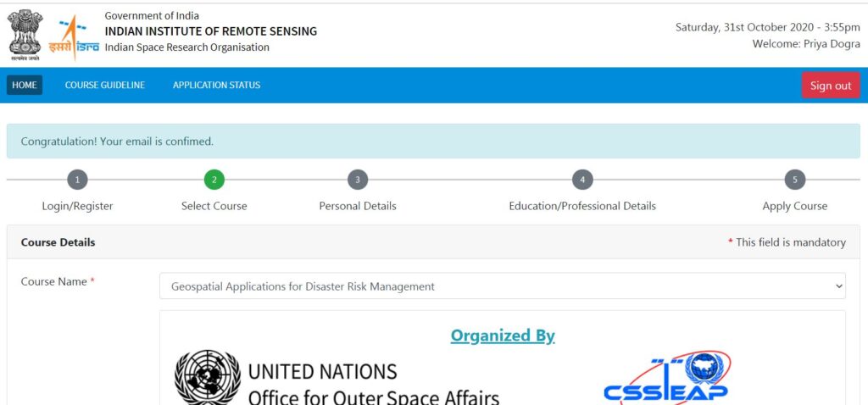Click the Login/Register step label
Screen dimensions: 868x405
77,206
